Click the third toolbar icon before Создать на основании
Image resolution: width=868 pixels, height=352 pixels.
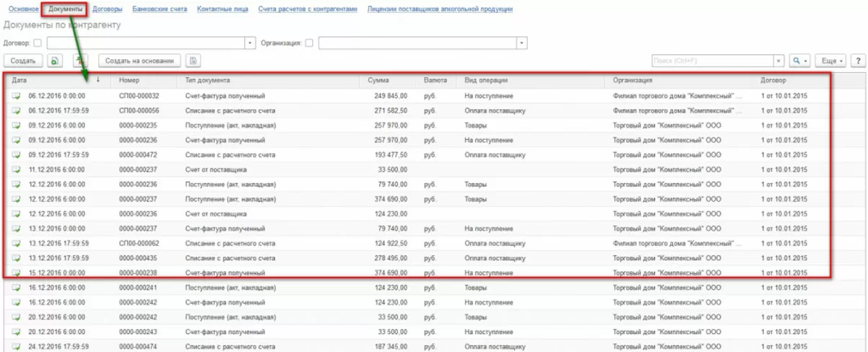(x=80, y=61)
